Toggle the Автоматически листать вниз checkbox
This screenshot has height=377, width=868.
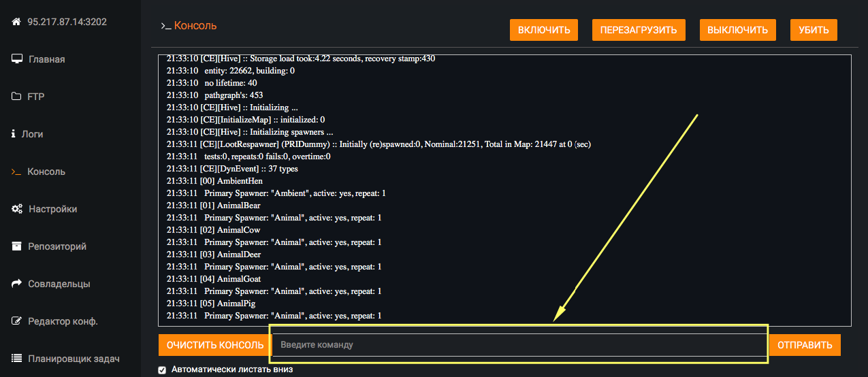(x=162, y=370)
